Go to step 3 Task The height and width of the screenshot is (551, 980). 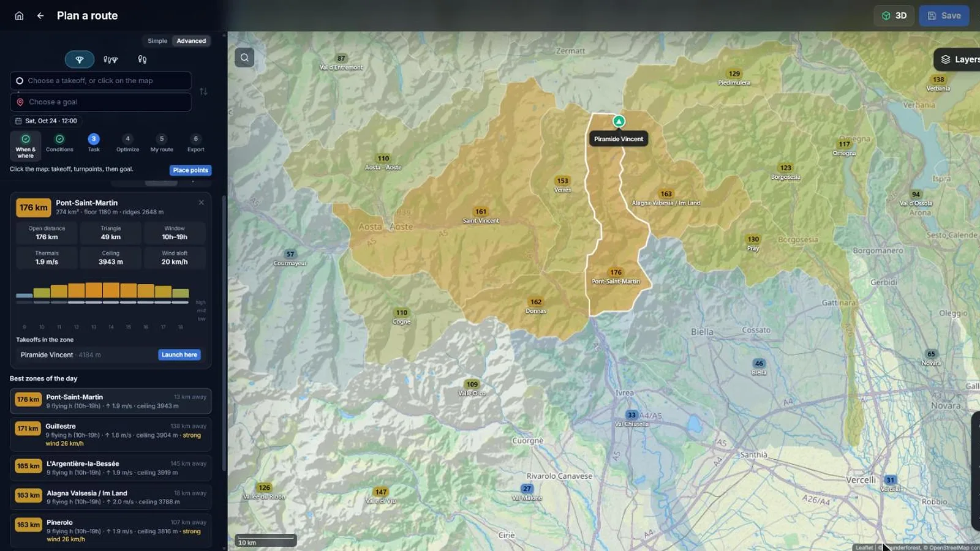click(x=94, y=144)
